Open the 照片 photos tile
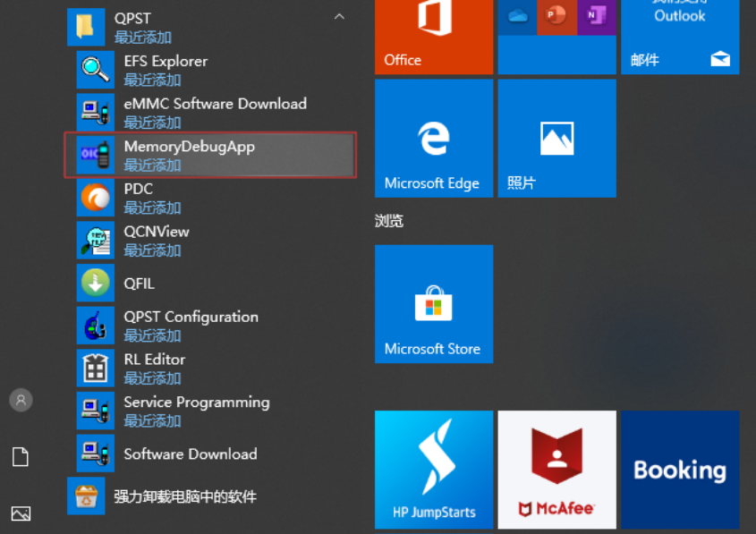This screenshot has height=534, width=756. [x=556, y=139]
